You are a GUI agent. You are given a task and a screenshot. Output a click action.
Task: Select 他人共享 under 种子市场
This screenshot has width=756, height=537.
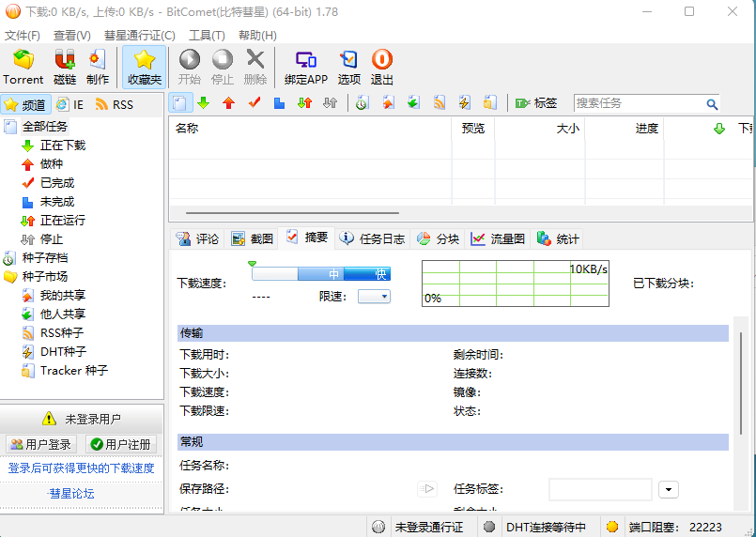click(x=63, y=315)
